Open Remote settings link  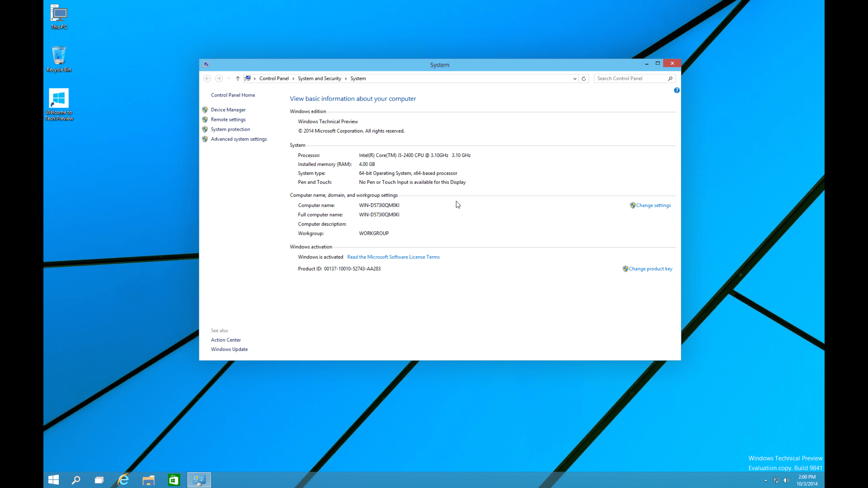pos(228,120)
